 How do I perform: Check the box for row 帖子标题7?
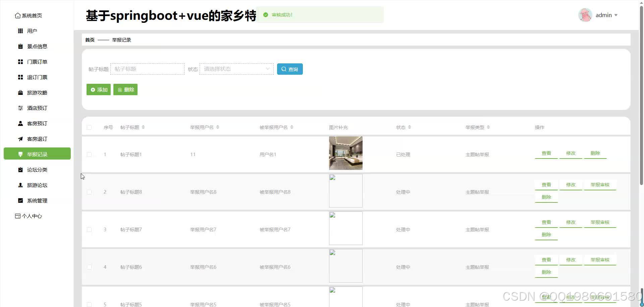click(89, 230)
